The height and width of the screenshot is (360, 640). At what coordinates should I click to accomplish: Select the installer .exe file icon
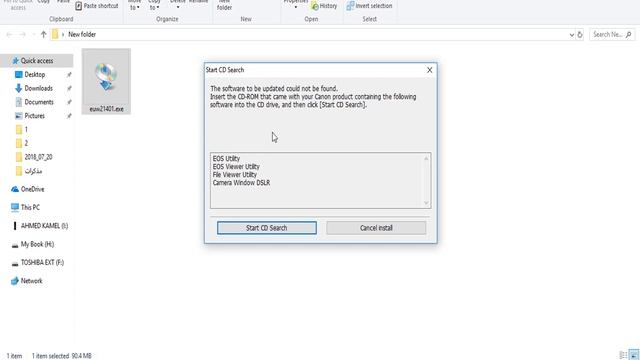[x=106, y=81]
